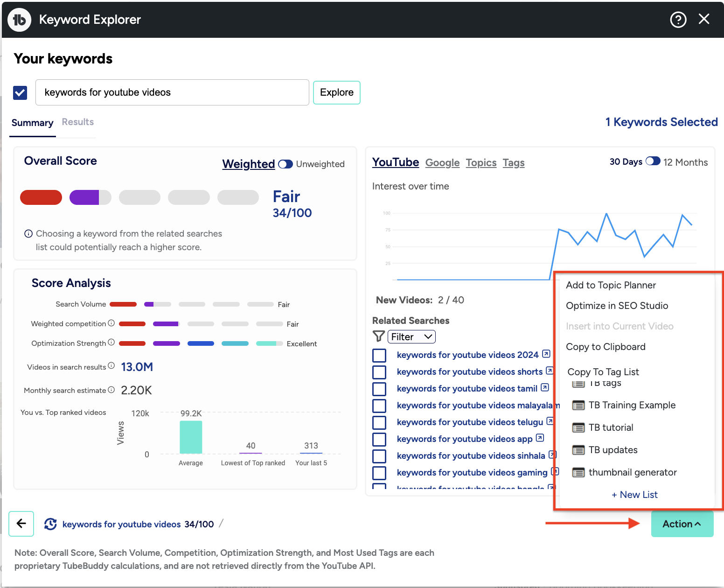This screenshot has width=724, height=588.
Task: Click the list icon beside TB Training Example
Action: (x=578, y=405)
